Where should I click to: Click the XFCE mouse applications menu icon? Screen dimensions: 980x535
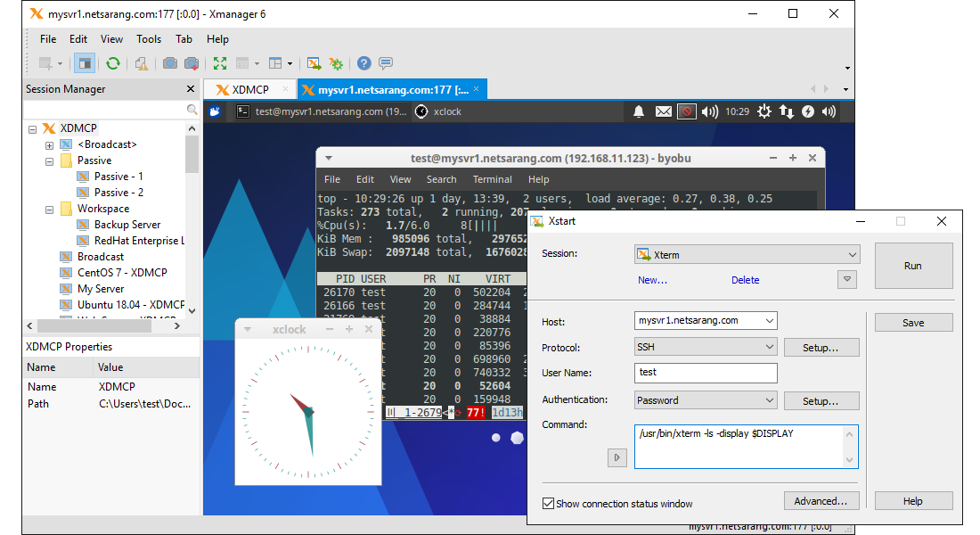[x=215, y=111]
